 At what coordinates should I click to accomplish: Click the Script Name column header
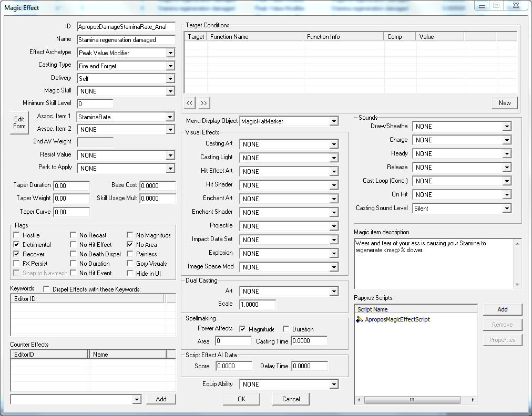[416, 309]
